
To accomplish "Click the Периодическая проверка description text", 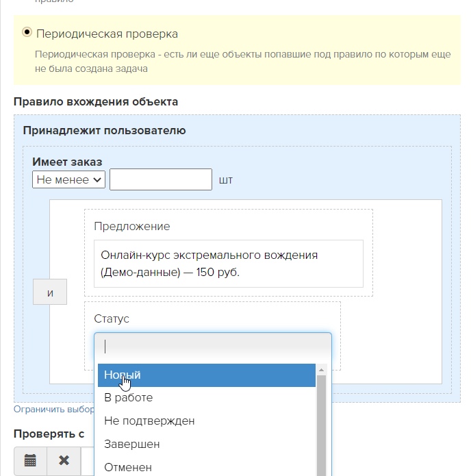I will (233, 60).
